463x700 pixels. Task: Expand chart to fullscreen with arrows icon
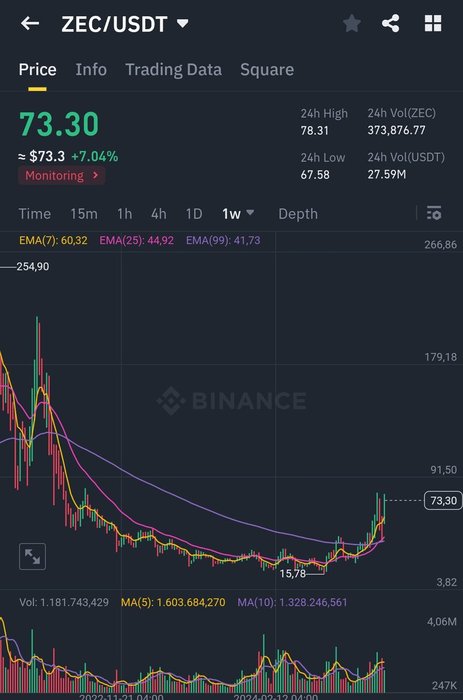[x=33, y=556]
